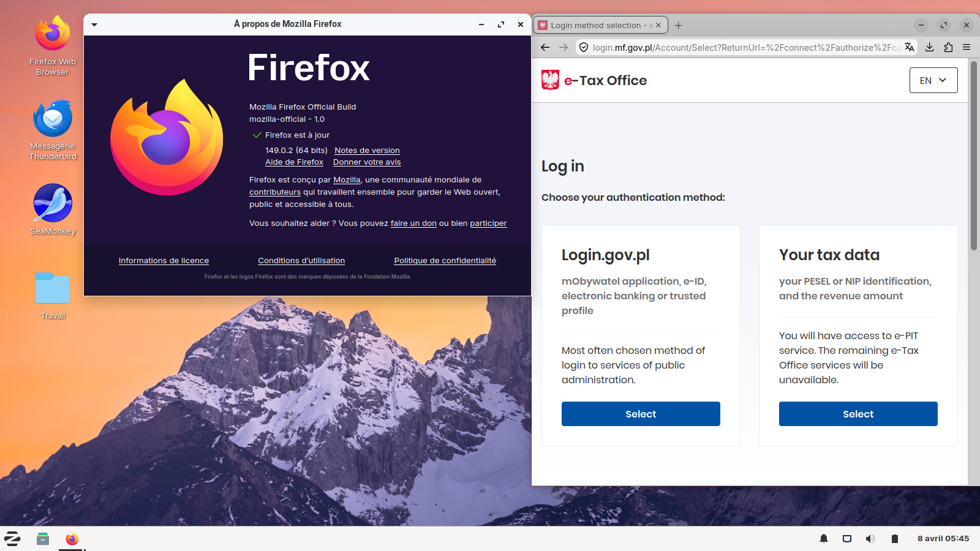Open the About dialog window menu arrow
This screenshot has height=551, width=980.
tap(94, 24)
